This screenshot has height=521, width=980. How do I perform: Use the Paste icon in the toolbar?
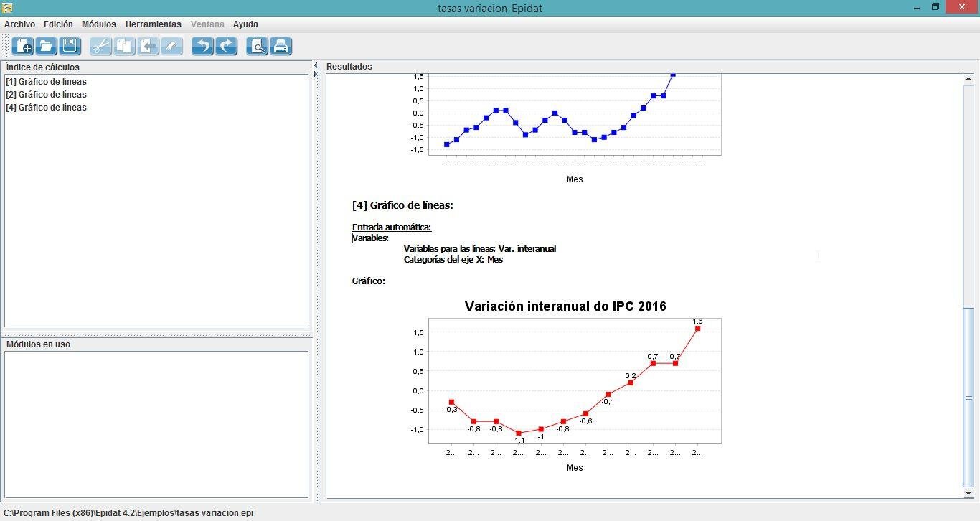[147, 46]
